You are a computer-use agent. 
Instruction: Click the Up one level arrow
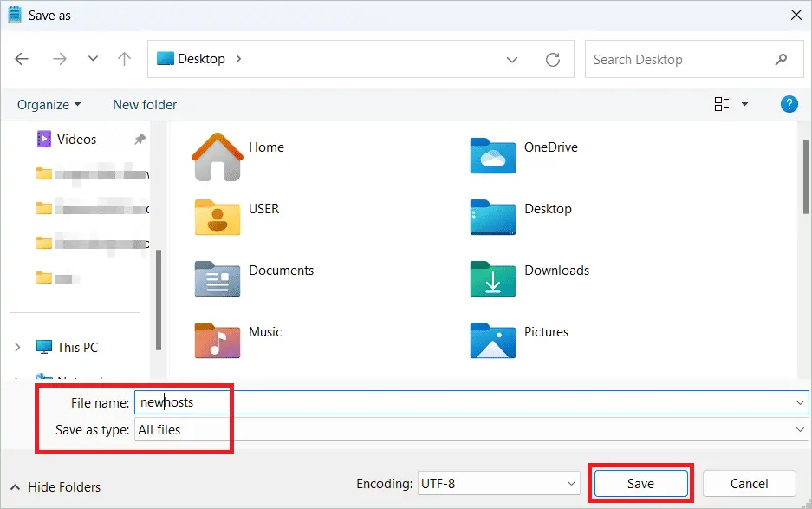click(x=124, y=59)
